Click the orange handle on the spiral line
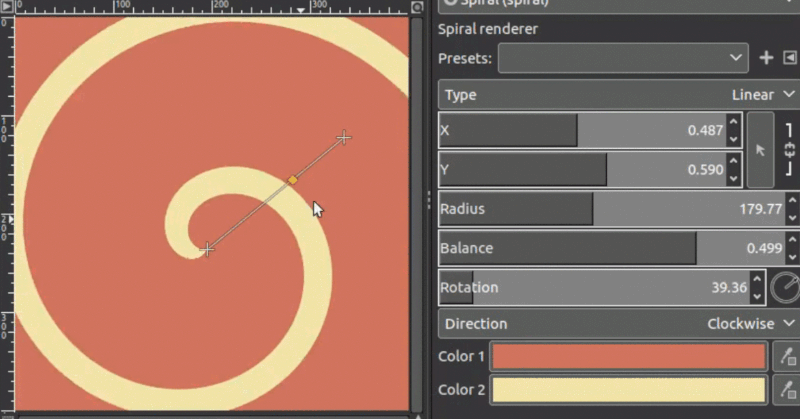Screen dimensions: 800x419 [x=293, y=180]
